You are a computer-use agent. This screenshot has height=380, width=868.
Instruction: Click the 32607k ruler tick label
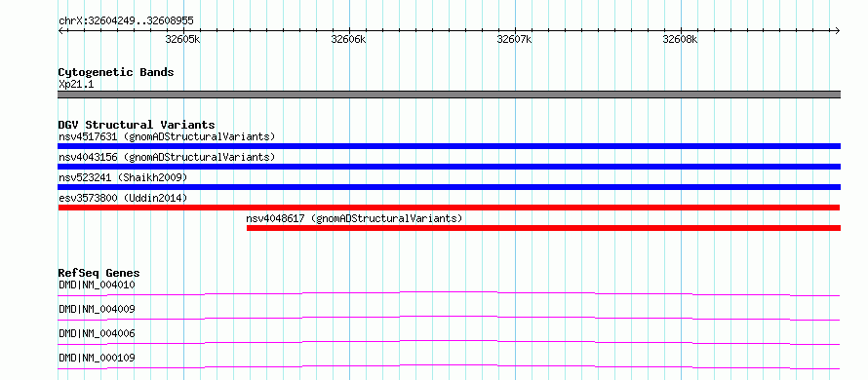pos(515,40)
